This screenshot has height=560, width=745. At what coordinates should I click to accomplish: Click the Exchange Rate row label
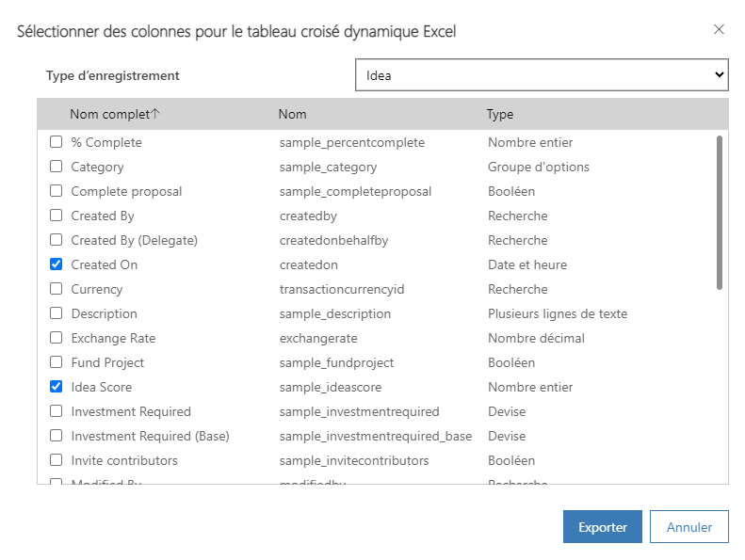pyautogui.click(x=113, y=338)
